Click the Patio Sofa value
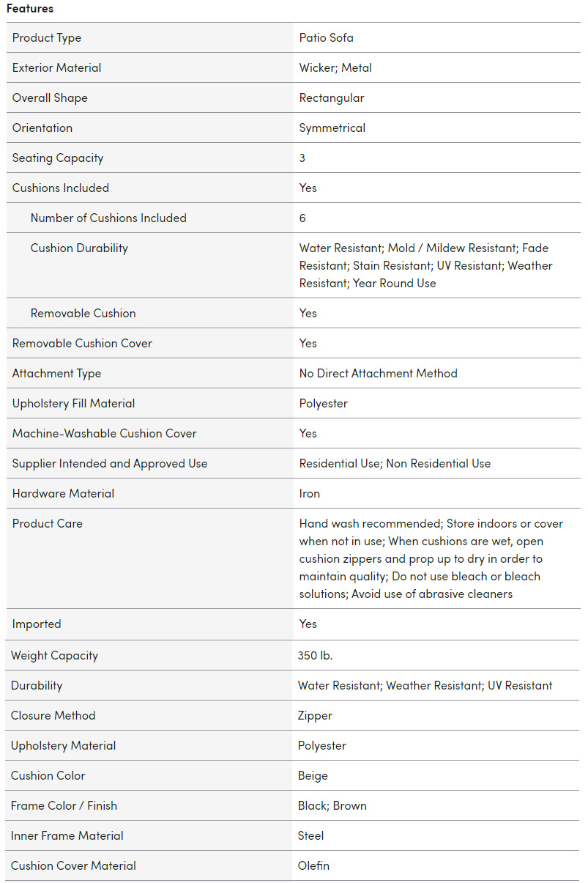The width and height of the screenshot is (588, 883). pos(326,38)
